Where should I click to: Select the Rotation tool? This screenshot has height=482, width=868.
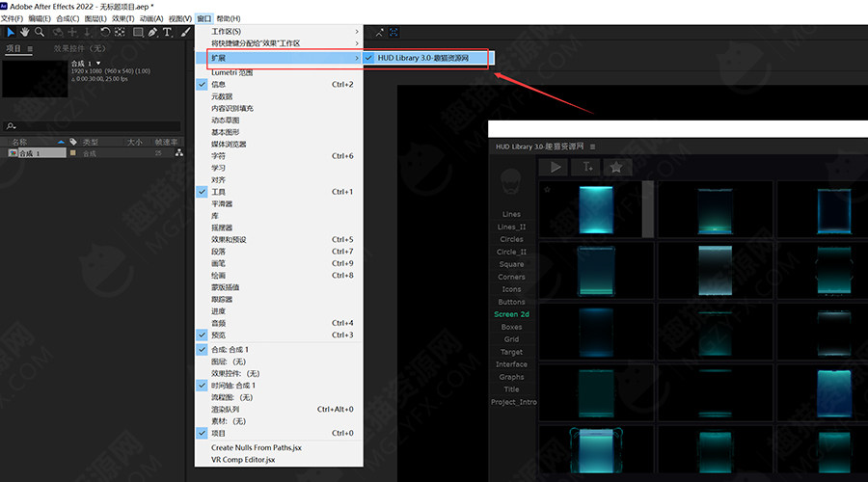[104, 32]
